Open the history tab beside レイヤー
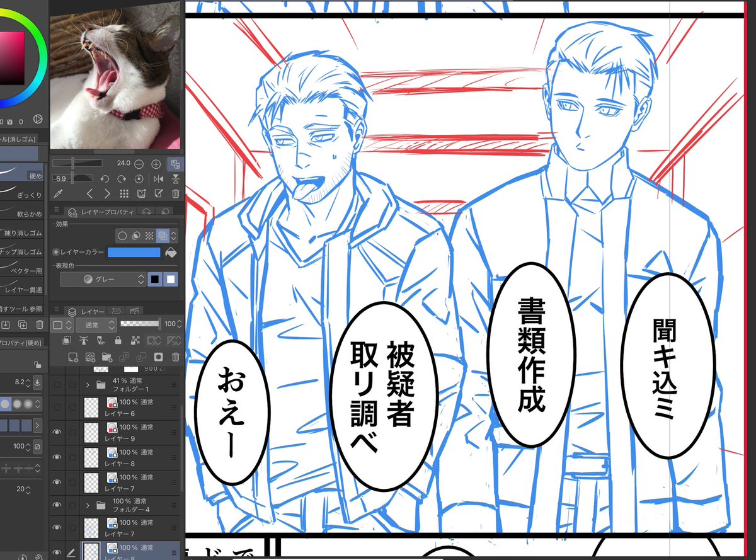Viewport: 756px width, 560px height. coord(116,312)
